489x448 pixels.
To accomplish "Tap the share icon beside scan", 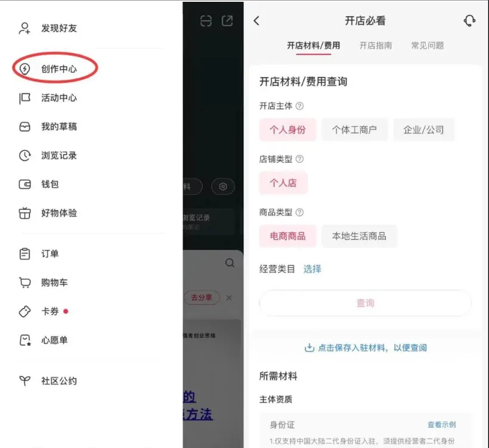I will (227, 21).
